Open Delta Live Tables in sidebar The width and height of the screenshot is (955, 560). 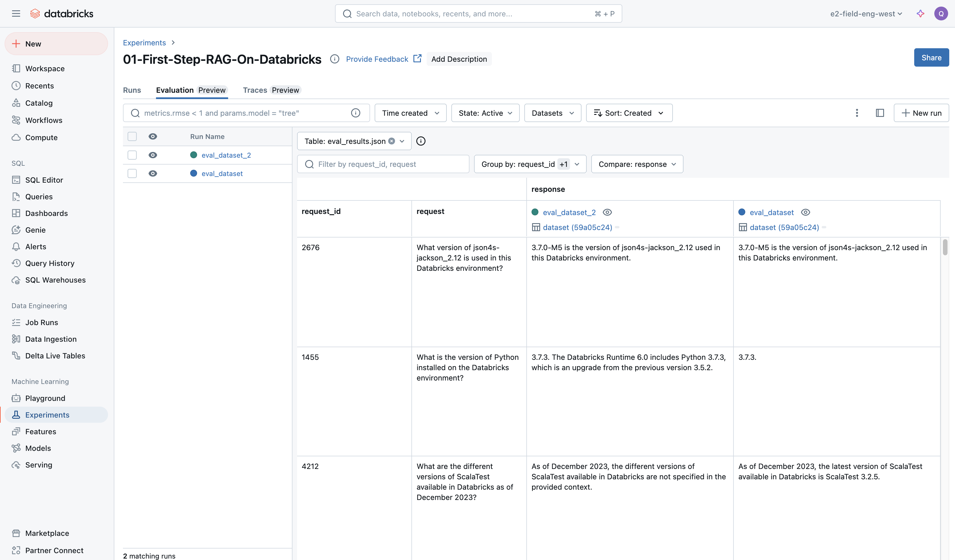point(56,356)
